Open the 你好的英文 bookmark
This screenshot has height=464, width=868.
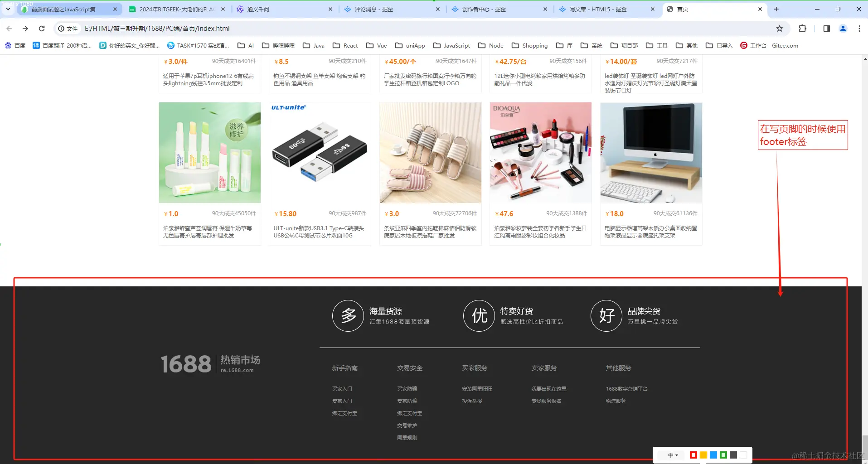click(x=130, y=45)
